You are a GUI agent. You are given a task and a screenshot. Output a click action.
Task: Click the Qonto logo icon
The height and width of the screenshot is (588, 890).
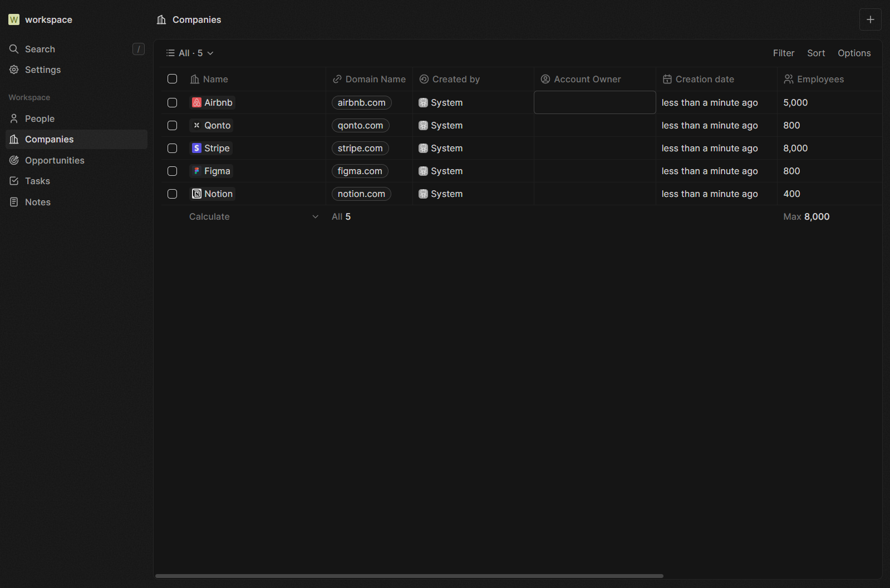(x=196, y=125)
